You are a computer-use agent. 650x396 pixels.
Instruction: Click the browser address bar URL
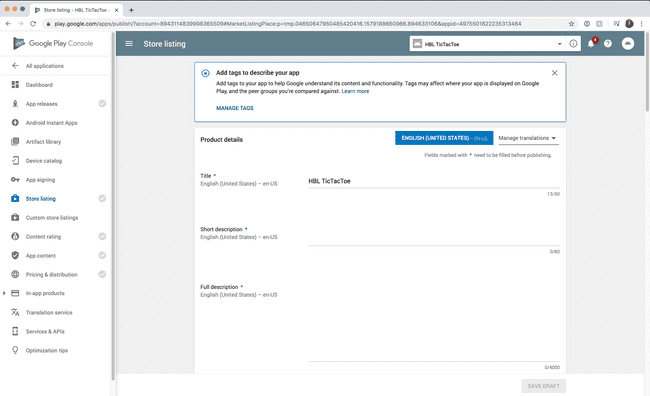coord(288,24)
